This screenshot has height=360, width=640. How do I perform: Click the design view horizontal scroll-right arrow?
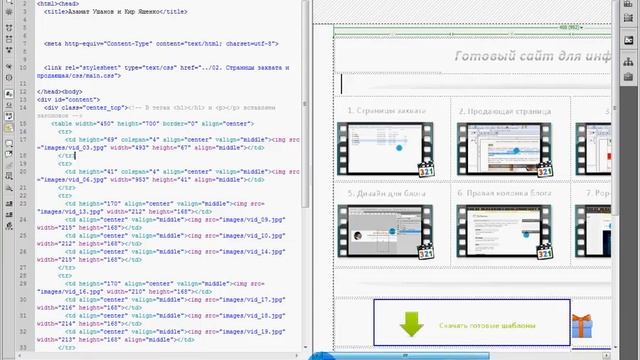pos(607,356)
